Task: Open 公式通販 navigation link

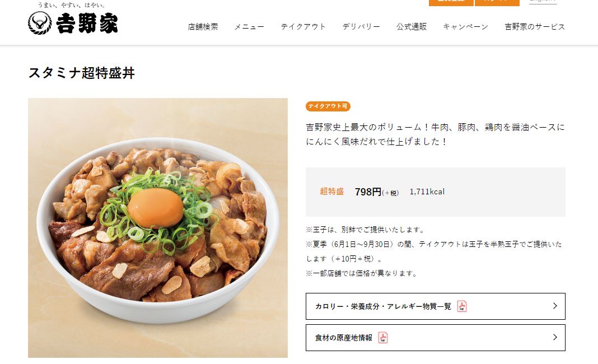Action: coord(412,27)
